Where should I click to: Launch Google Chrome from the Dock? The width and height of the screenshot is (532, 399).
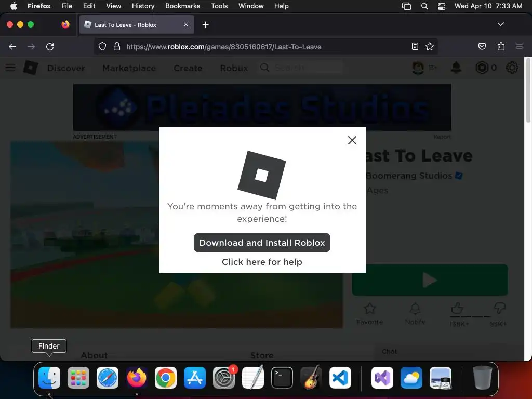pyautogui.click(x=166, y=378)
